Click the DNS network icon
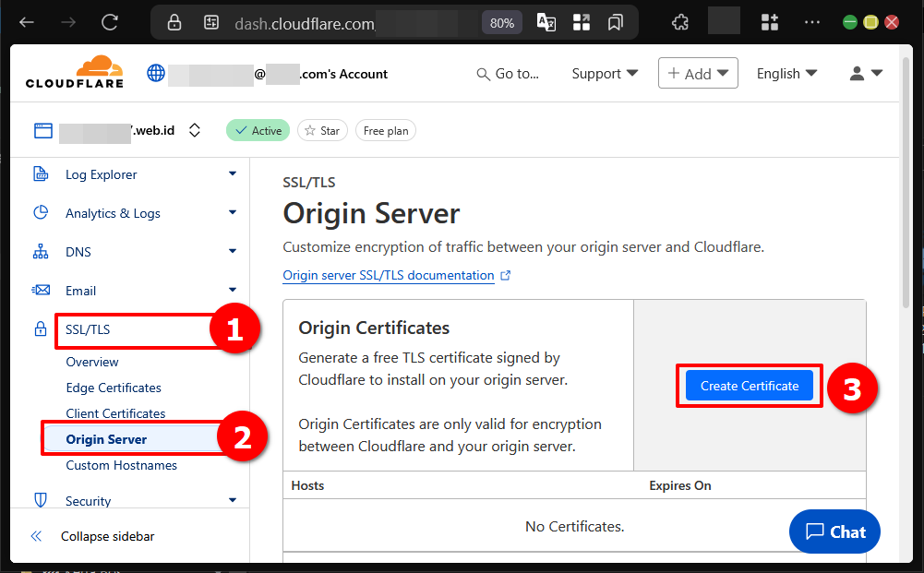Screen dimensions: 924x573 click(x=41, y=252)
